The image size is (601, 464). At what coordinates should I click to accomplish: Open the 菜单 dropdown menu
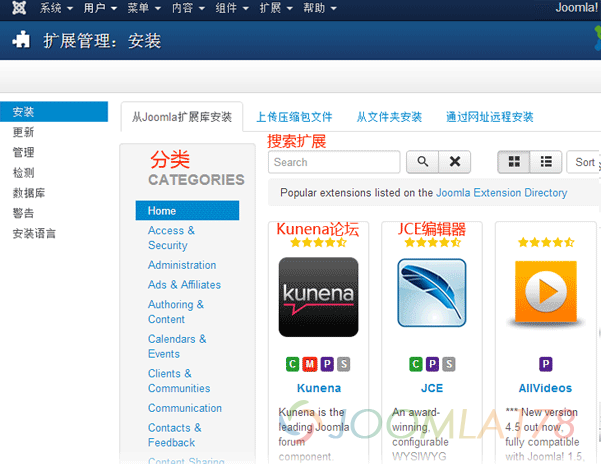tap(144, 8)
